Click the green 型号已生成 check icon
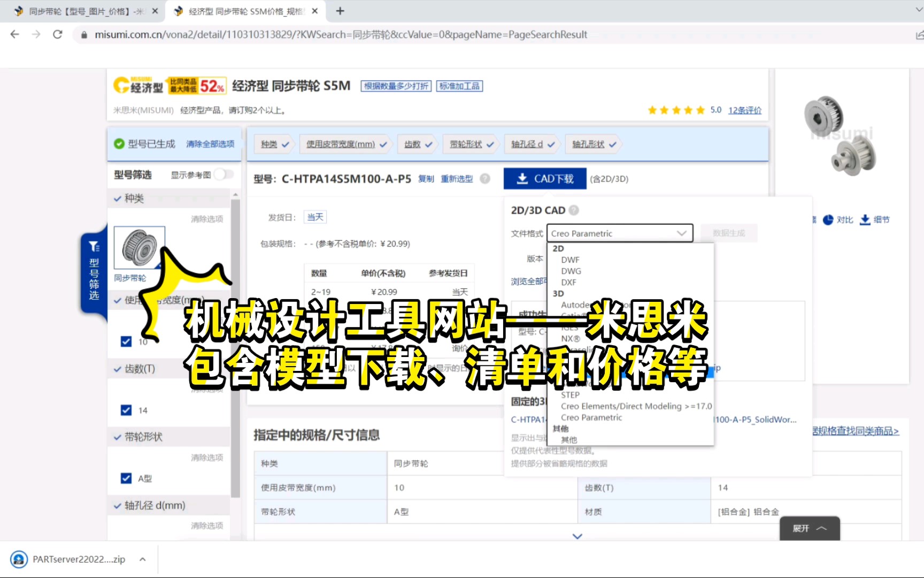The height and width of the screenshot is (578, 924). click(119, 144)
